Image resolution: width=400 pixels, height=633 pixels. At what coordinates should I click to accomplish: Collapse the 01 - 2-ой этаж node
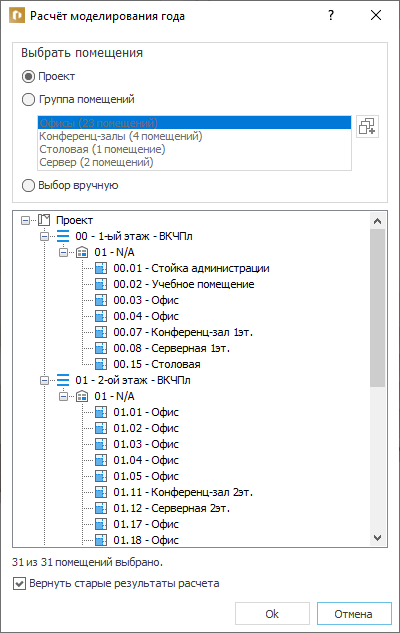click(44, 380)
